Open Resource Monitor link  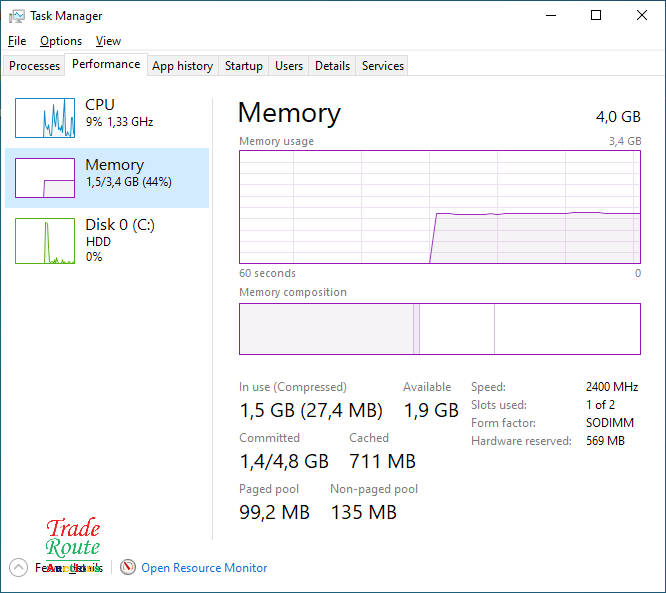[x=204, y=568]
